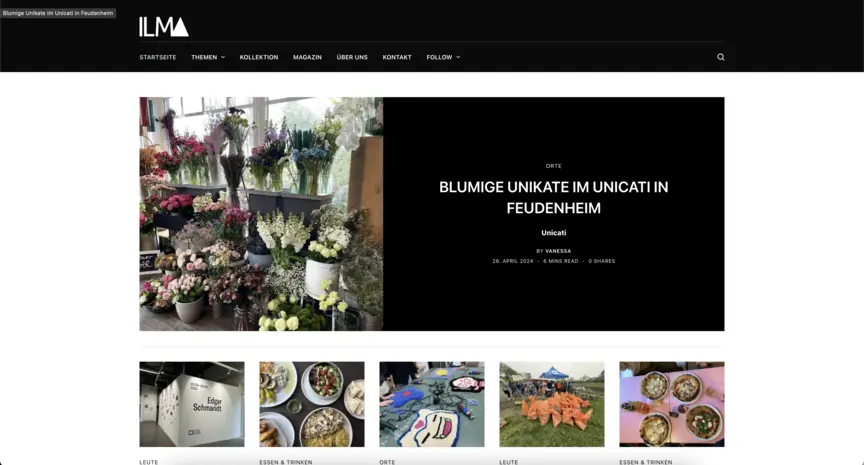
Task: Expand the Themen dropdown menu
Action: [x=208, y=57]
